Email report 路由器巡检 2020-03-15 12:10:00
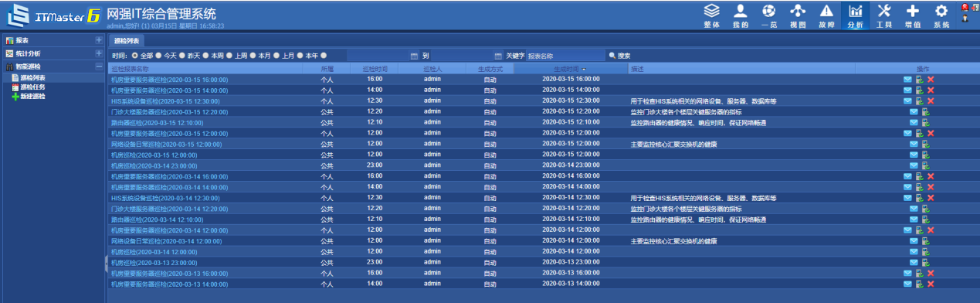 (914, 123)
